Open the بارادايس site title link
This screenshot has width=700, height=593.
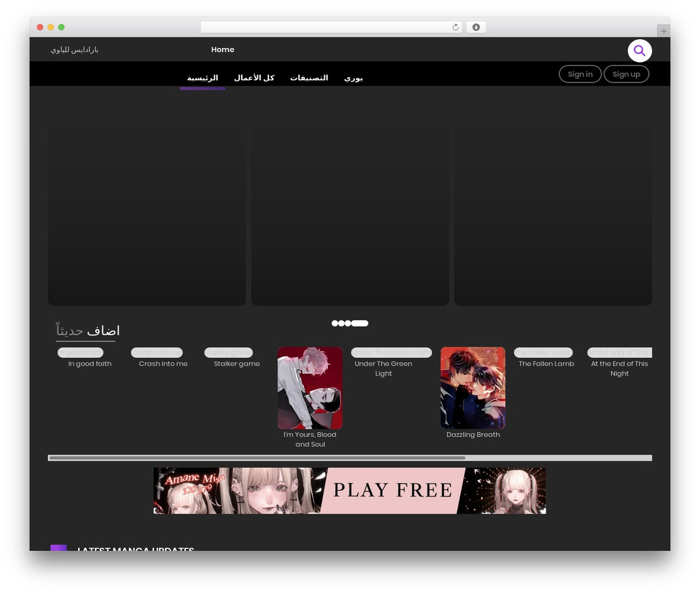tap(74, 50)
